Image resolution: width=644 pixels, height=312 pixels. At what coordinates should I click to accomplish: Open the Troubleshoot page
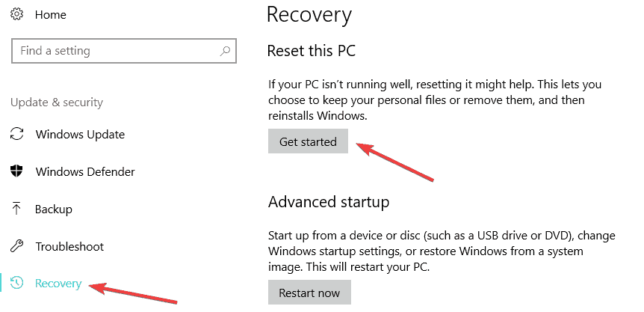click(x=69, y=247)
